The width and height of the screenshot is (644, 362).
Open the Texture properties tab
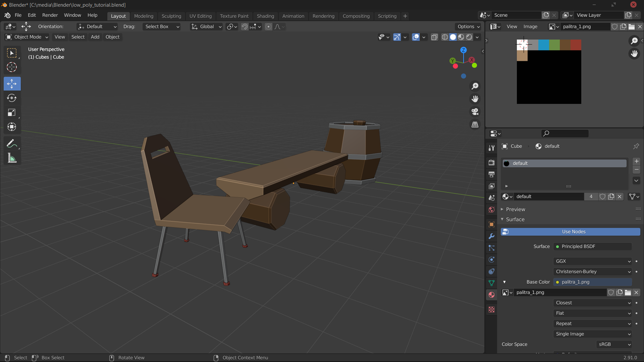pyautogui.click(x=491, y=309)
